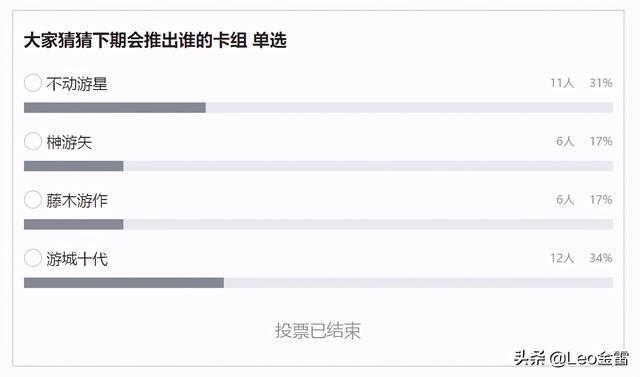Click the 榊游矢 progress bar
The height and width of the screenshot is (377, 640).
point(318,166)
